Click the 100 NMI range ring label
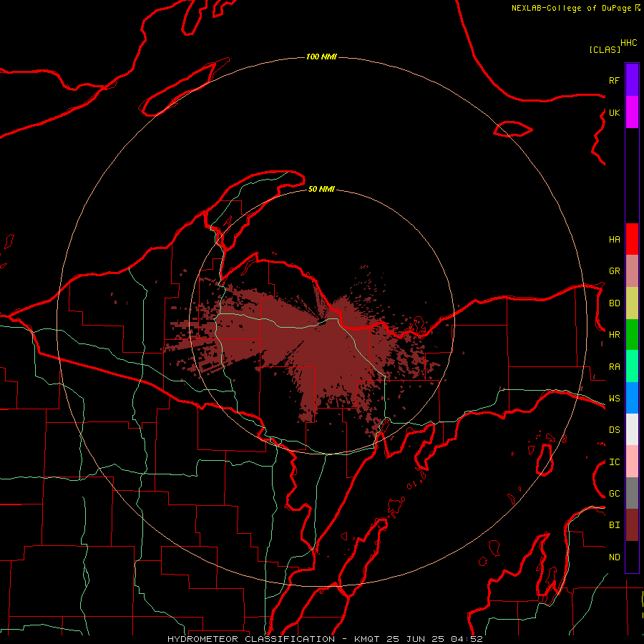This screenshot has height=644, width=644. (321, 57)
